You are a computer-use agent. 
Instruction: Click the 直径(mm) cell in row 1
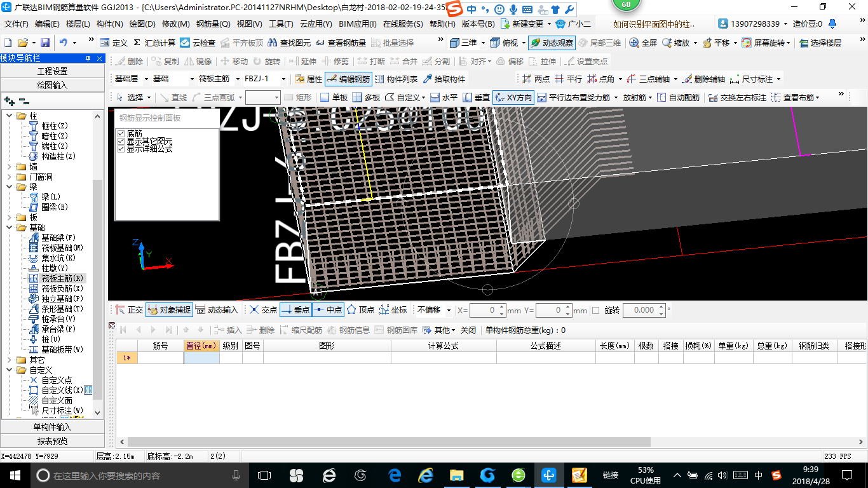(201, 358)
